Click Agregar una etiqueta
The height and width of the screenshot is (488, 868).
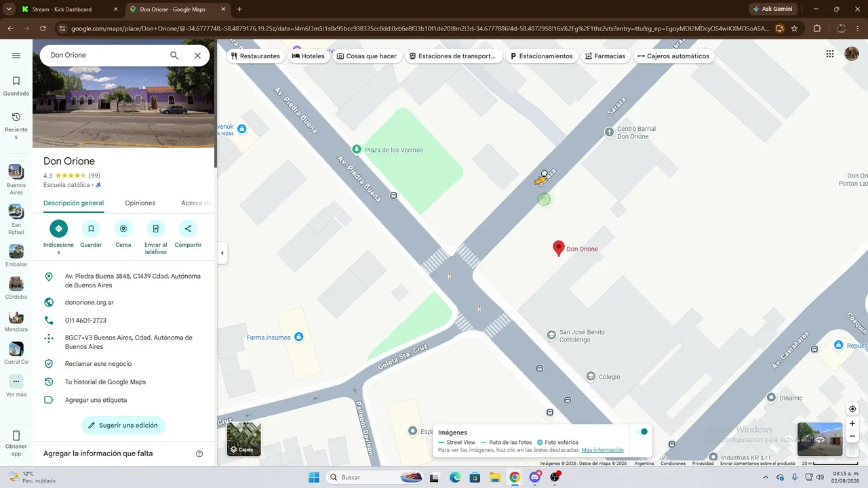tap(123, 400)
